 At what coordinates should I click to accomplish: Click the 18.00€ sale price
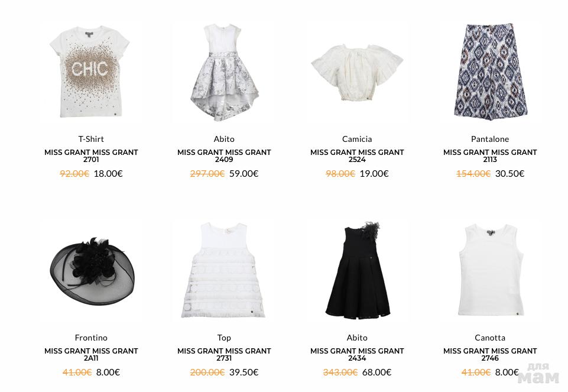(108, 174)
